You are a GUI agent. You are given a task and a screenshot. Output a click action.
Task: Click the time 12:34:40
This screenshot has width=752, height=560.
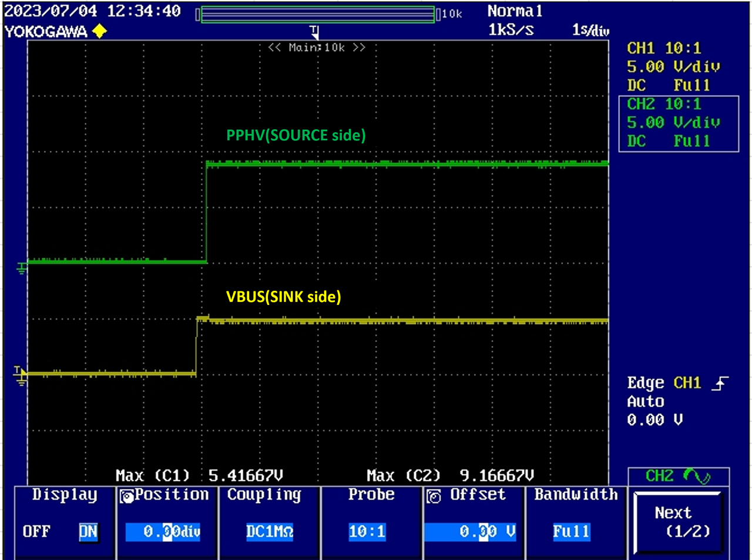tap(144, 11)
